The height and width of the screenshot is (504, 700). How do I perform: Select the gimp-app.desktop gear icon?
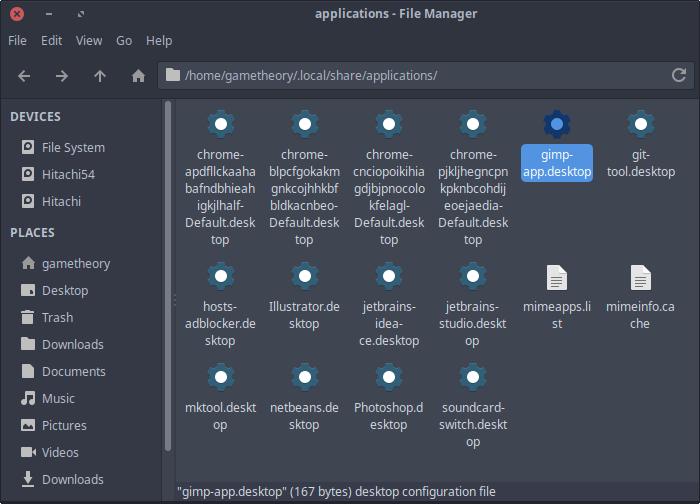(557, 124)
